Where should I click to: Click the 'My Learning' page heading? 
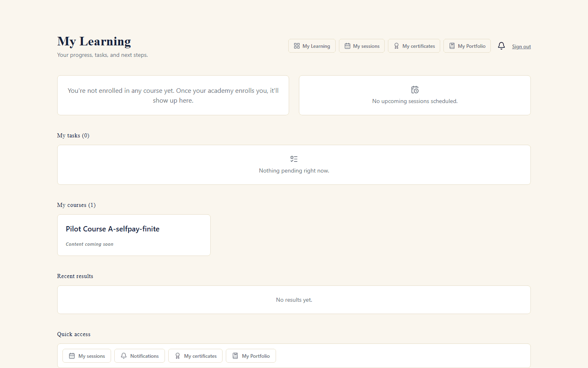(94, 41)
